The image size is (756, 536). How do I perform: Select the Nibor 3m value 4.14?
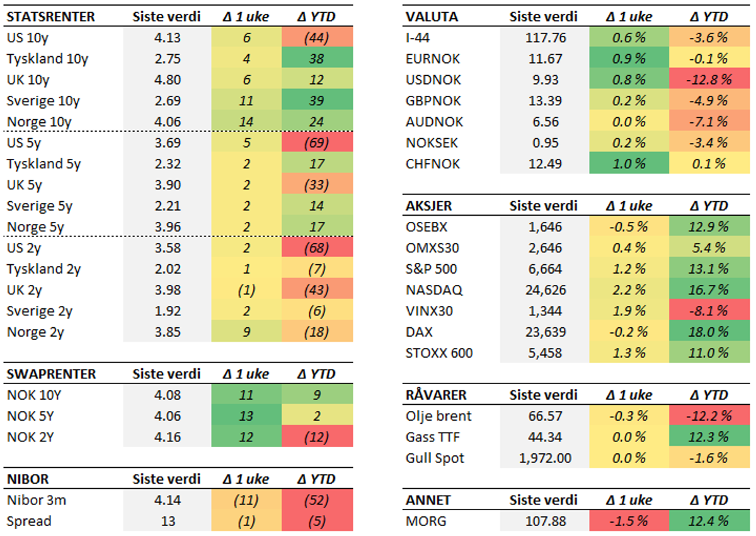pos(167,501)
